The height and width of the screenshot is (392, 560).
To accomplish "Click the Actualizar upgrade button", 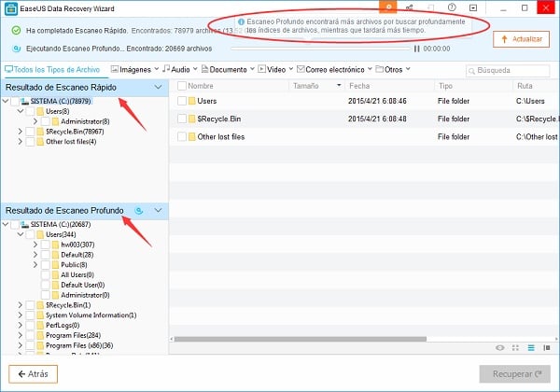I will point(521,39).
